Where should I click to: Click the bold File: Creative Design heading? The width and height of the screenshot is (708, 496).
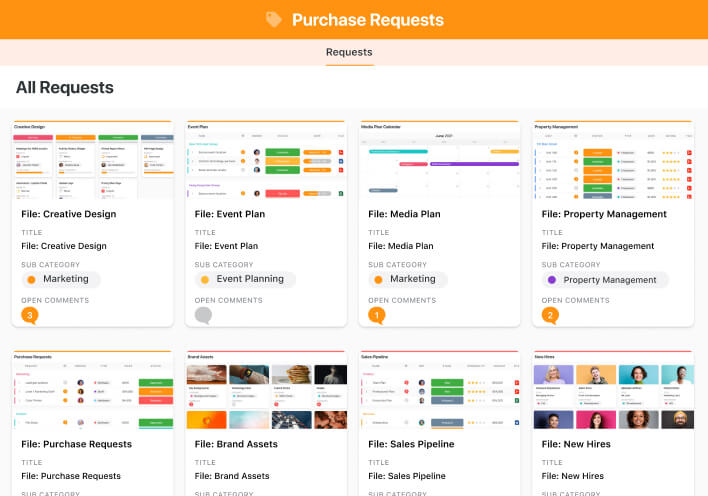click(69, 214)
